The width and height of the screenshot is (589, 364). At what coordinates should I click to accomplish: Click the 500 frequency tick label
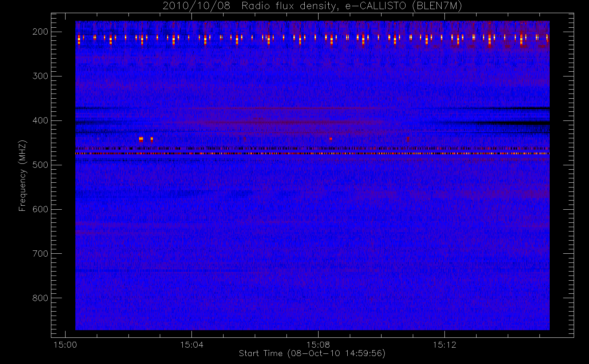(x=40, y=165)
